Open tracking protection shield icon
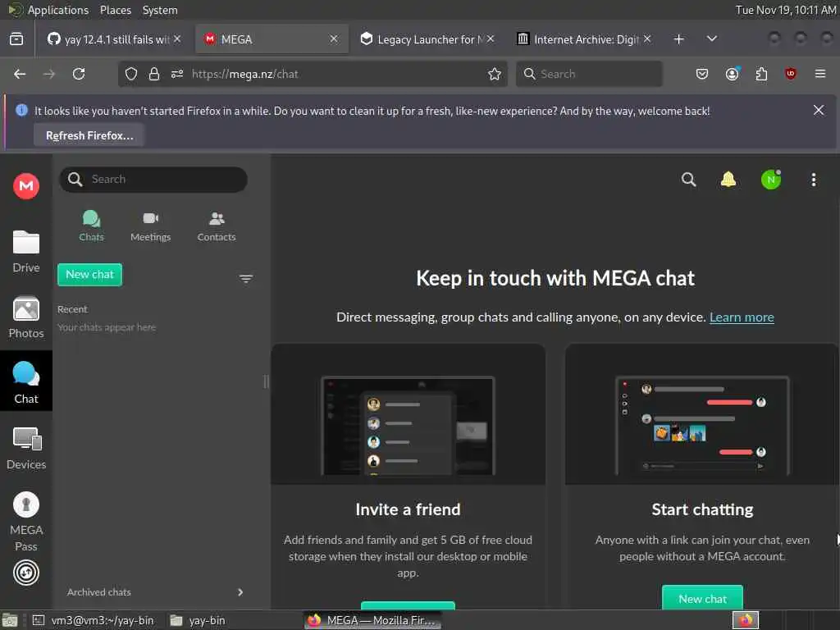Screen dimensions: 840x630 (x=131, y=74)
